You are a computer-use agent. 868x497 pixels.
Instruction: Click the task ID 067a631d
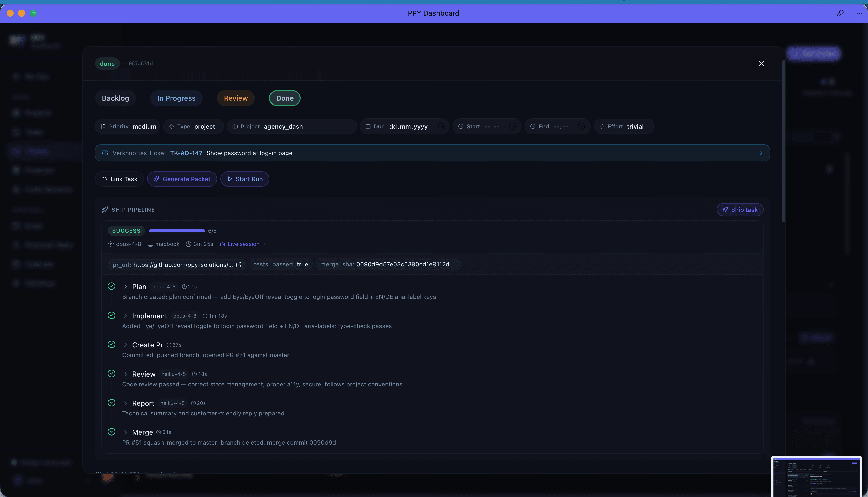pos(141,64)
